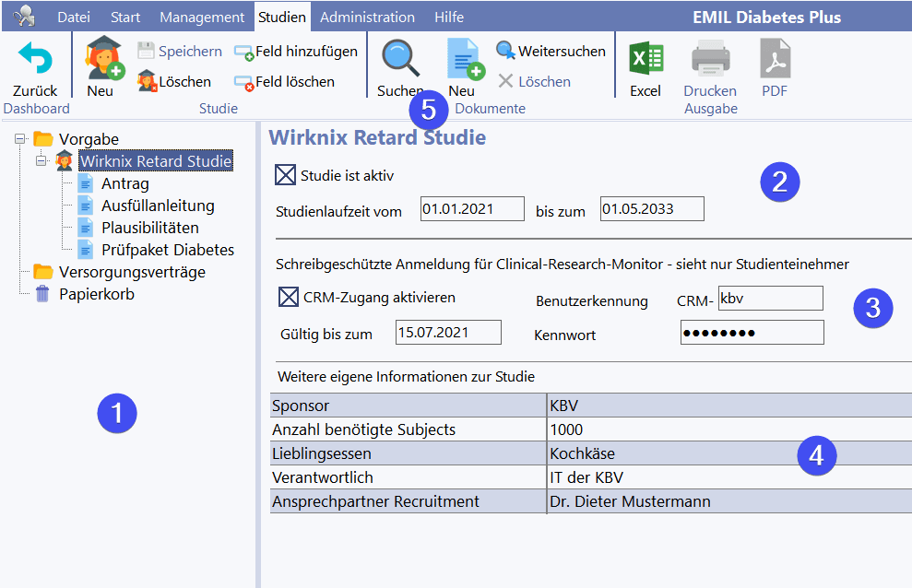Export to Excel via ribbon icon
This screenshot has width=912, height=588.
646,61
